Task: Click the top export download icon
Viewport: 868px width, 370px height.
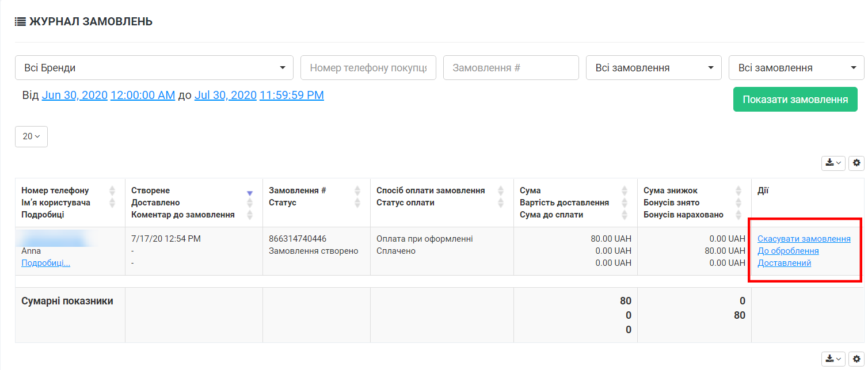Action: coord(833,163)
